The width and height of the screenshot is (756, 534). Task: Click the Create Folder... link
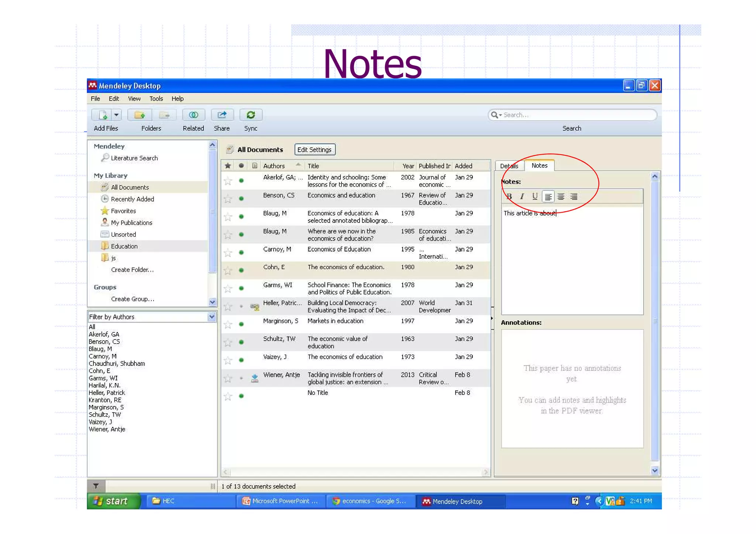coord(132,270)
